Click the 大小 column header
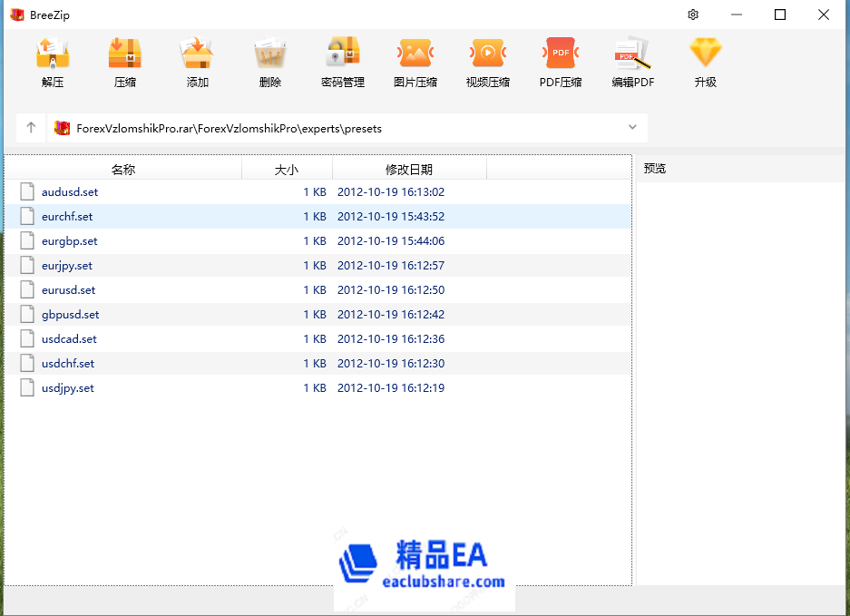Image resolution: width=850 pixels, height=616 pixels. (287, 169)
